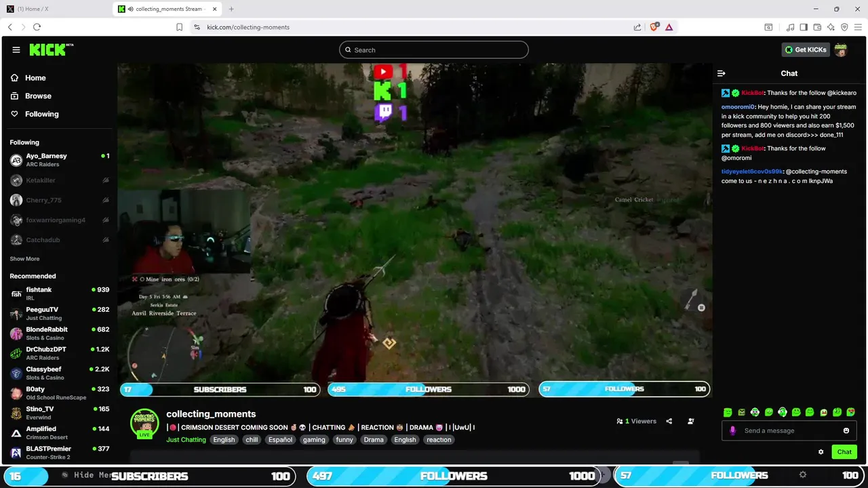
Task: Open site settings icon in the address bar
Action: point(197,27)
